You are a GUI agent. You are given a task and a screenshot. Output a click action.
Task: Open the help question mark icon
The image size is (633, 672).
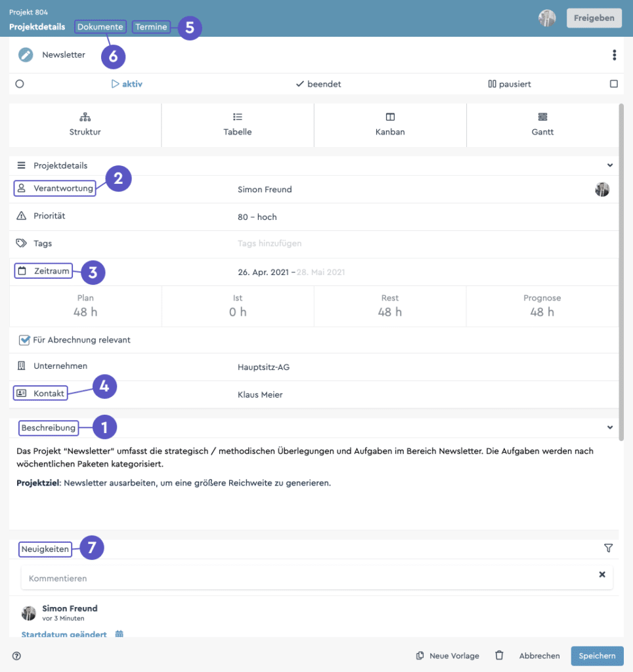tap(17, 656)
